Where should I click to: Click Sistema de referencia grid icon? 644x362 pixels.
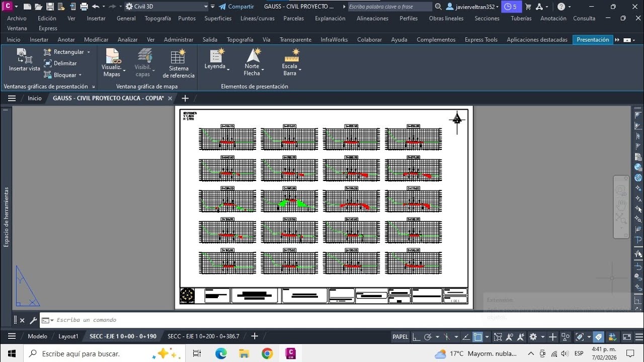click(x=178, y=57)
